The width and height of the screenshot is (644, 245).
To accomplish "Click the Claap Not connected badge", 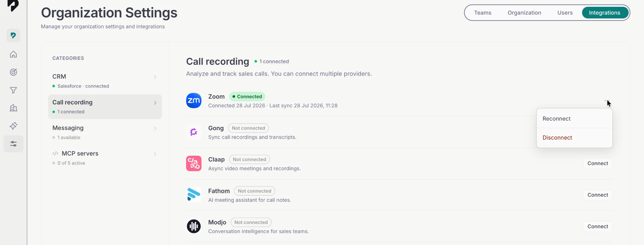I will tap(250, 159).
